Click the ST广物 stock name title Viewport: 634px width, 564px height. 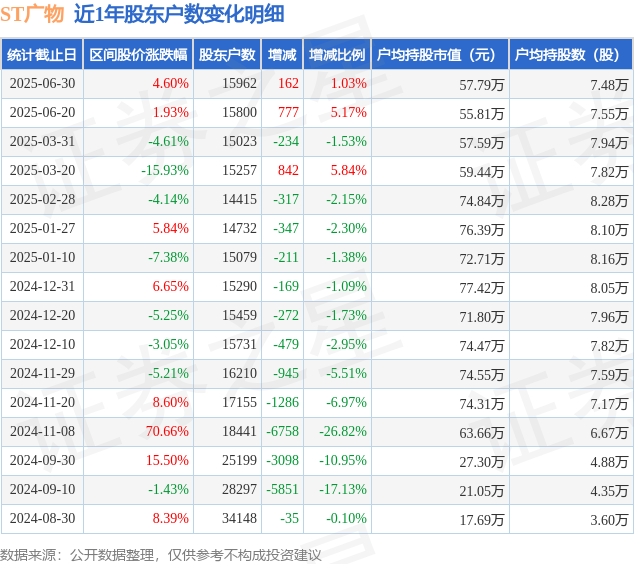point(32,14)
